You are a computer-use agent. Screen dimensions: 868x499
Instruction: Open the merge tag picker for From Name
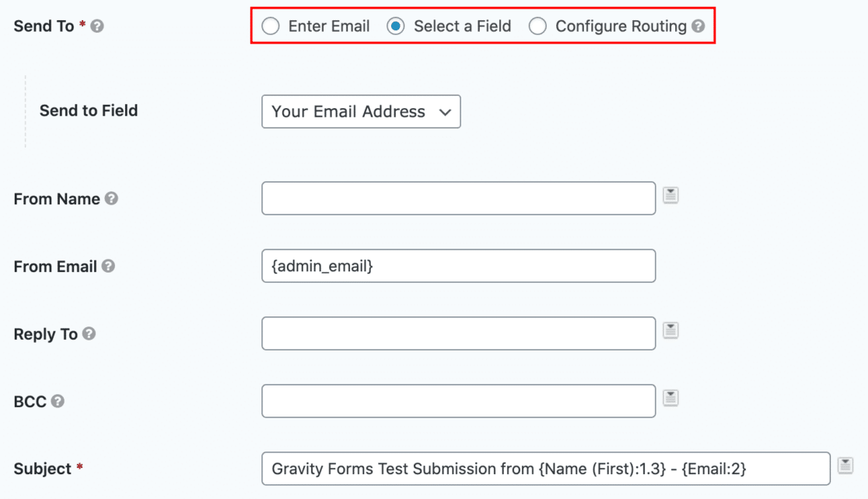[x=670, y=195]
